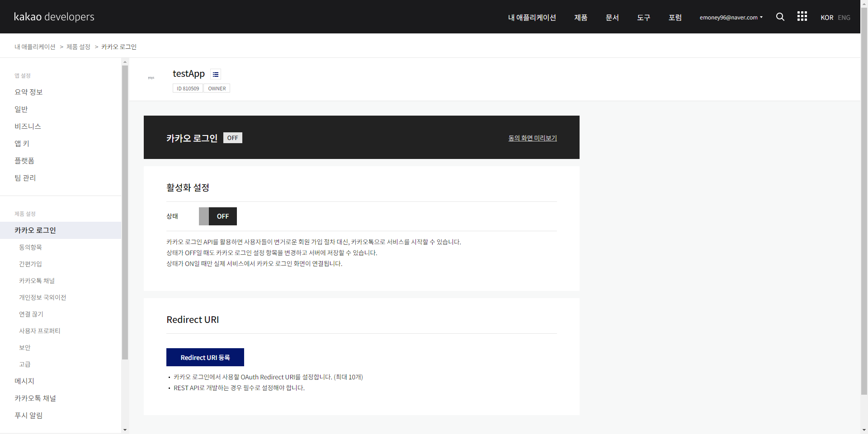Click the list icon next to testApp

[x=216, y=74]
